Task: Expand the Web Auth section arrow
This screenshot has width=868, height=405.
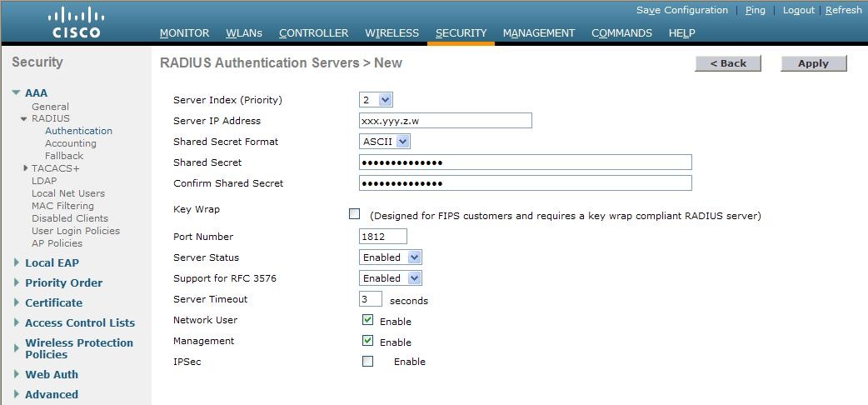Action: [17, 374]
